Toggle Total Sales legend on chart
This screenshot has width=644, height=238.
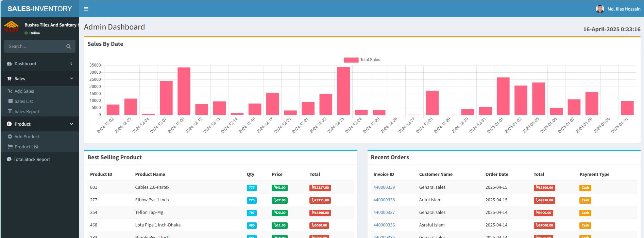coord(362,60)
